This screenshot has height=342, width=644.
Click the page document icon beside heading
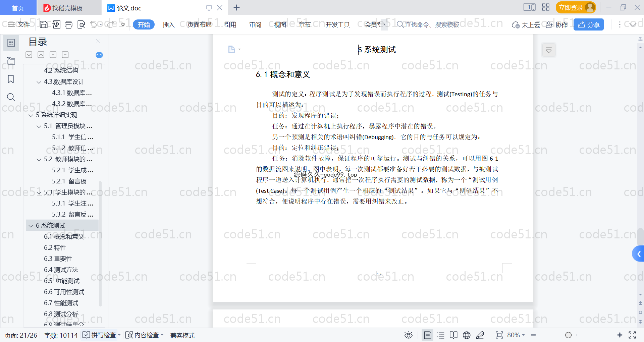pos(232,49)
